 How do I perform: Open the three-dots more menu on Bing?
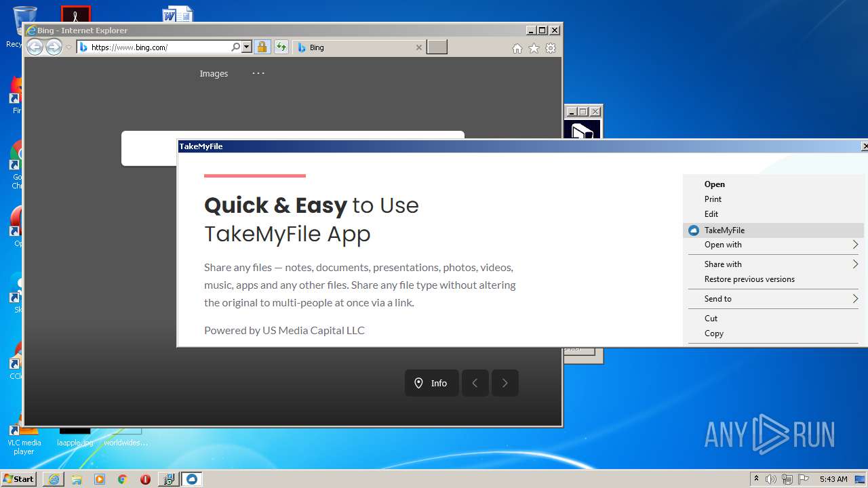(258, 73)
